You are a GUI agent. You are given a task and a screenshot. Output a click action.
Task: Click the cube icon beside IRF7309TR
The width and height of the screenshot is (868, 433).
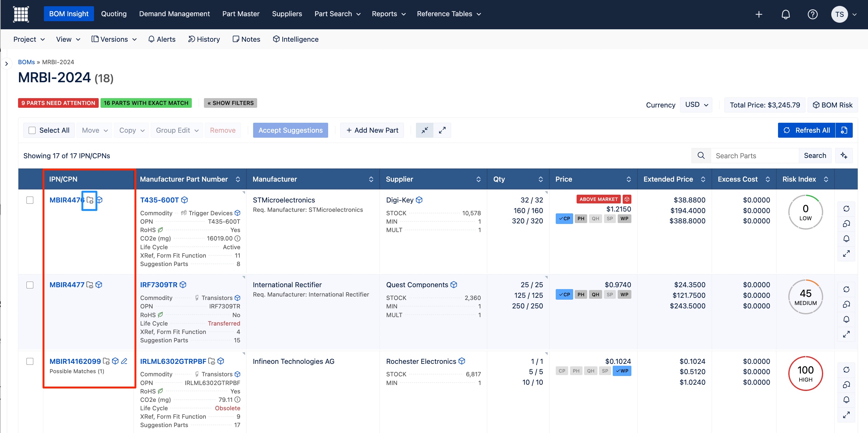click(x=183, y=285)
